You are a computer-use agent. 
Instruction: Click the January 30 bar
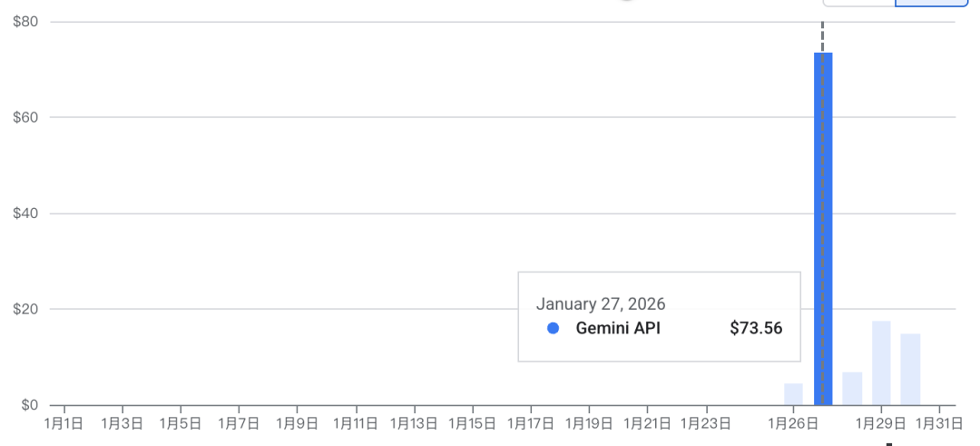910,370
